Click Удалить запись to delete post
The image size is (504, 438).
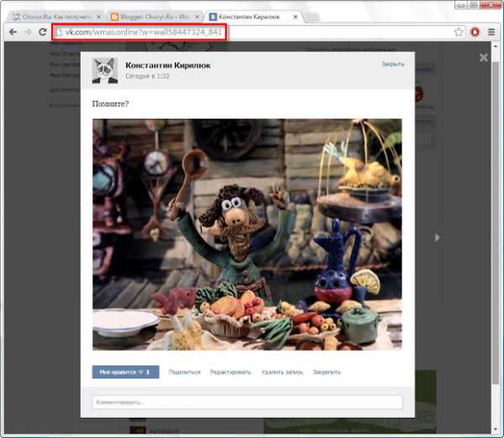click(282, 372)
